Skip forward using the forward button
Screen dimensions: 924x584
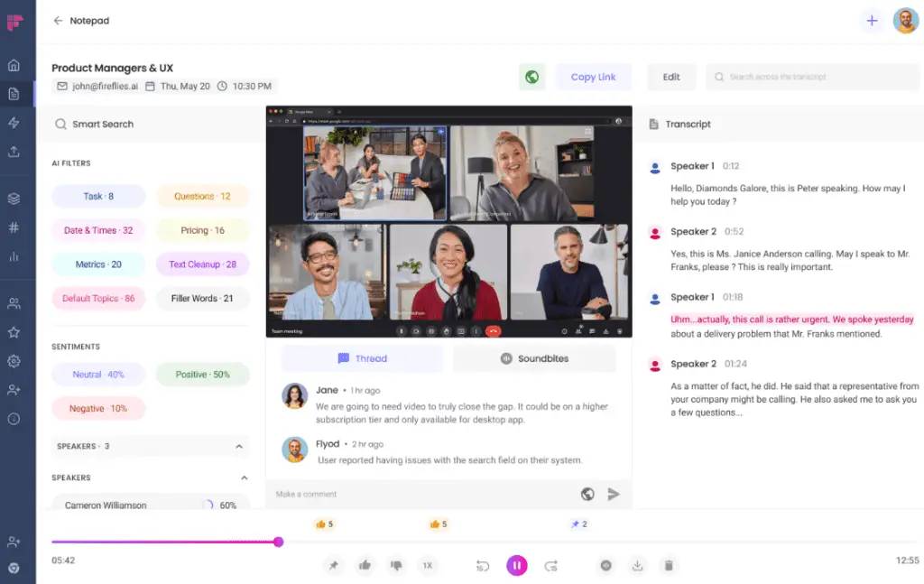pyautogui.click(x=551, y=566)
